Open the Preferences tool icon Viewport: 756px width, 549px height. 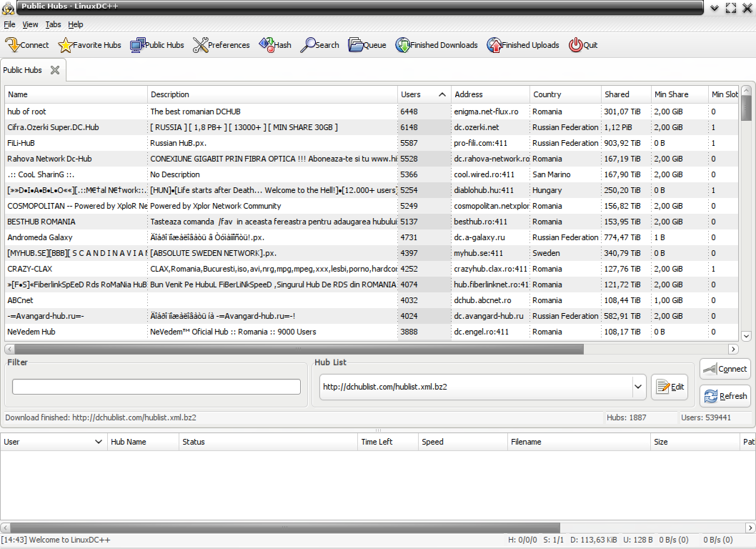point(200,45)
